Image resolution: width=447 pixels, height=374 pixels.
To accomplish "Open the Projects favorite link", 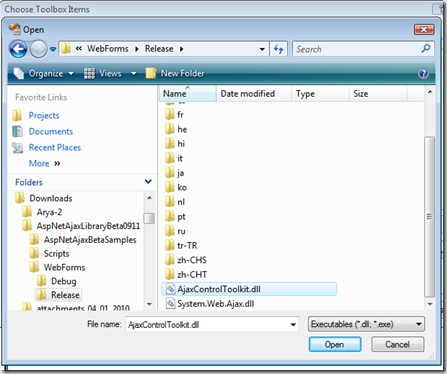I will pyautogui.click(x=44, y=116).
